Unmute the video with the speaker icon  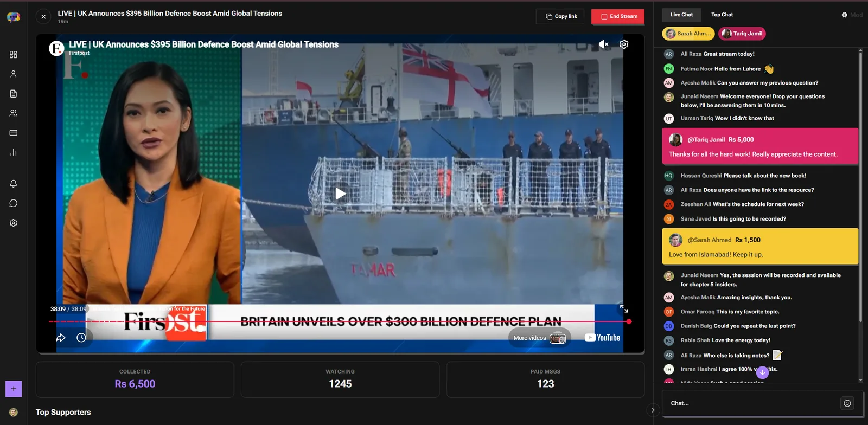click(603, 44)
